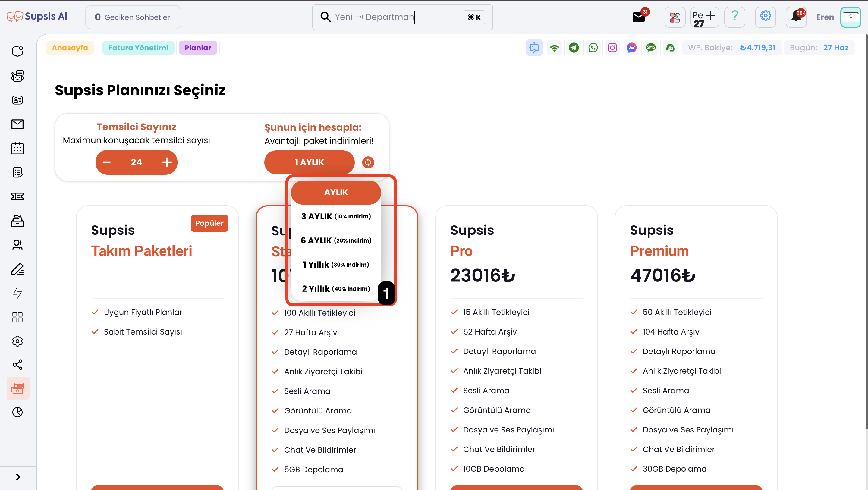This screenshot has width=868, height=490.
Task: Open the help question mark icon
Action: tap(734, 17)
